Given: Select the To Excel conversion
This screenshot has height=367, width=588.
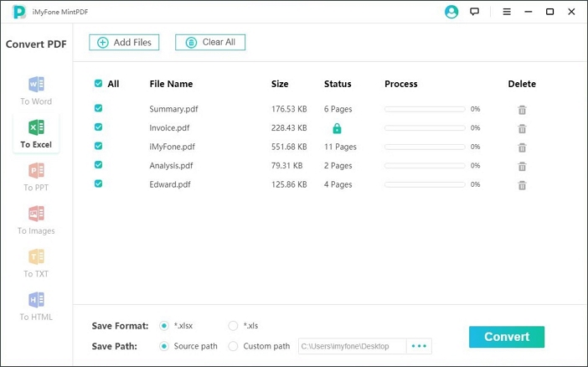Looking at the screenshot, I should pos(36,134).
